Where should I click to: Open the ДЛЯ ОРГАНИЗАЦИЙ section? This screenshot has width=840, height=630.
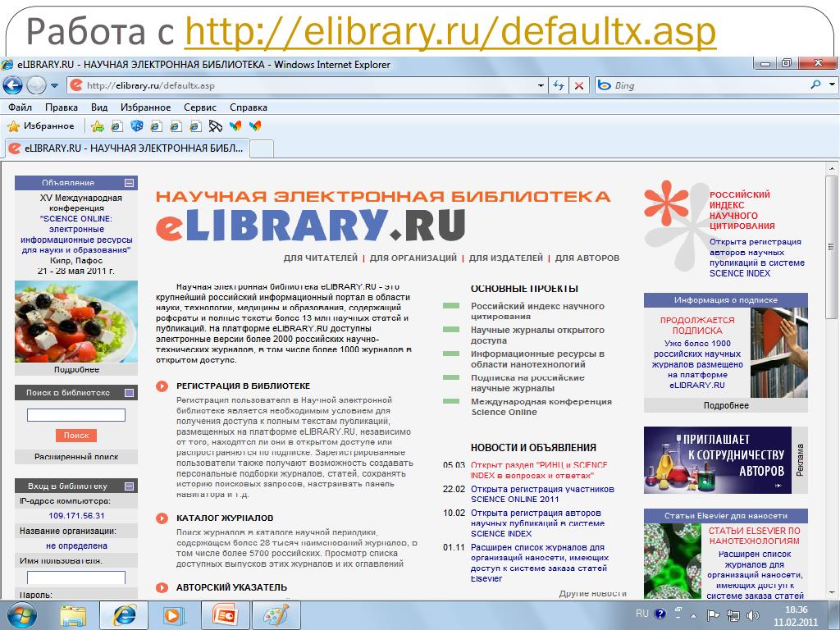[413, 258]
